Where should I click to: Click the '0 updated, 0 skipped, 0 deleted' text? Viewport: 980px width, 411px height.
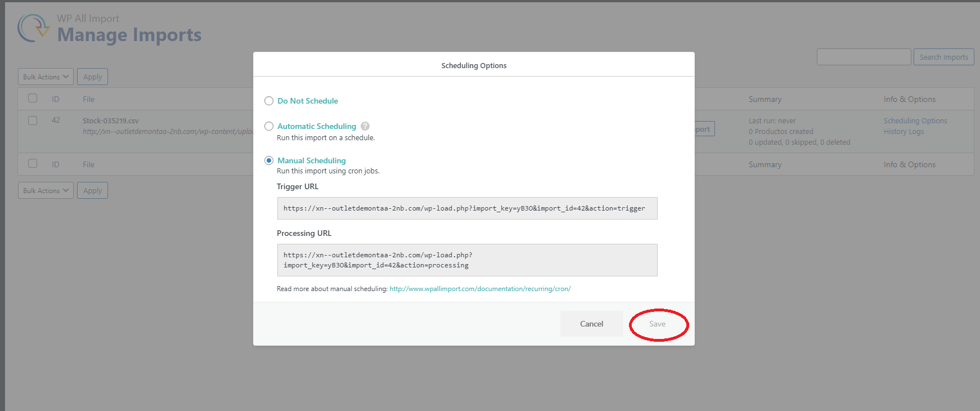pos(799,142)
